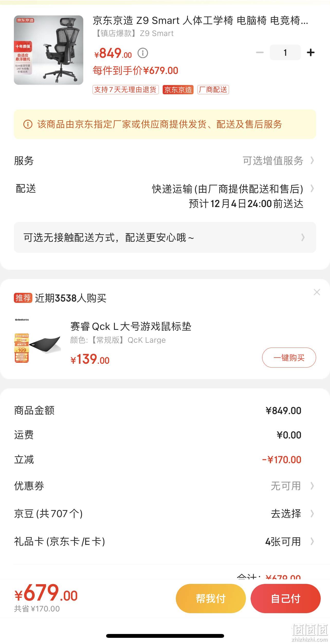Tap the warning icon in the yellow notice
Viewport: 330px width, 644px height.
point(28,124)
